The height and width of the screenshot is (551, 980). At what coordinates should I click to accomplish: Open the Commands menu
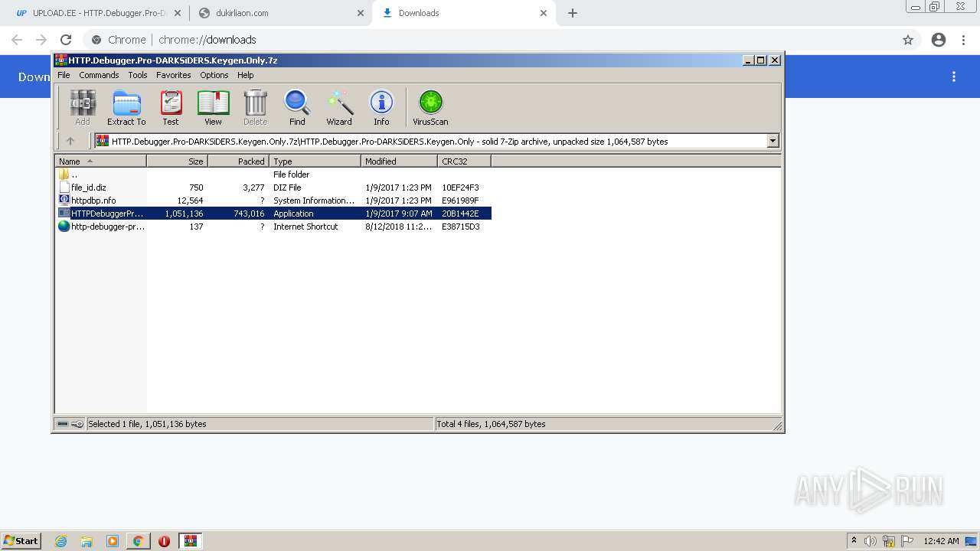pyautogui.click(x=99, y=75)
